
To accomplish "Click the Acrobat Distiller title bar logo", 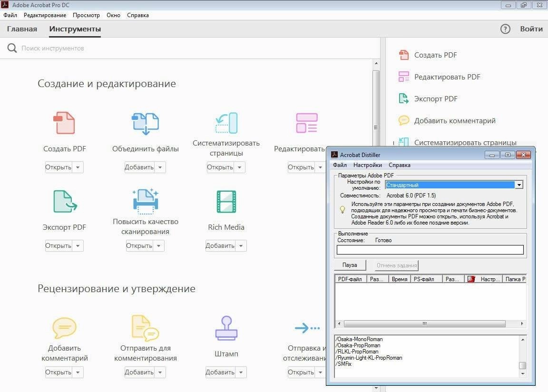I will click(x=334, y=155).
